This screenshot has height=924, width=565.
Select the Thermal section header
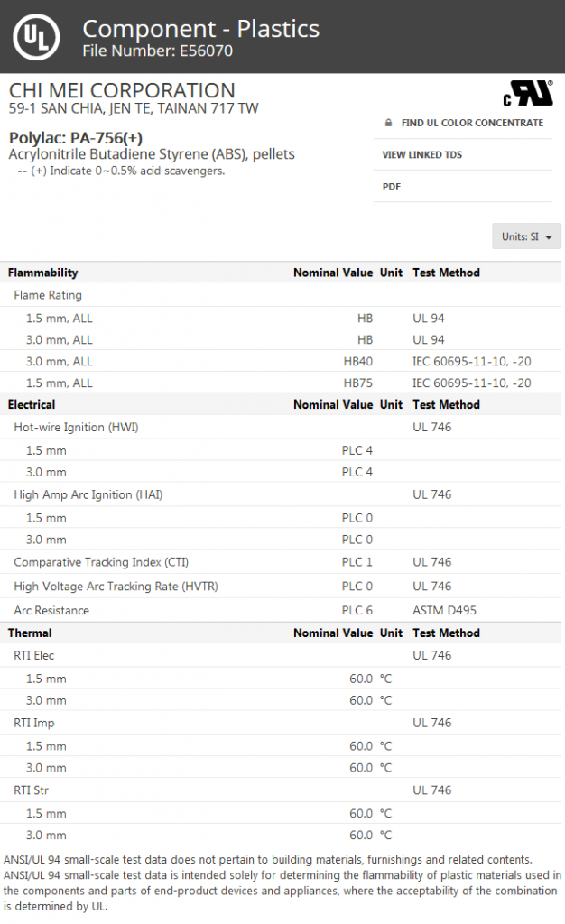30,633
